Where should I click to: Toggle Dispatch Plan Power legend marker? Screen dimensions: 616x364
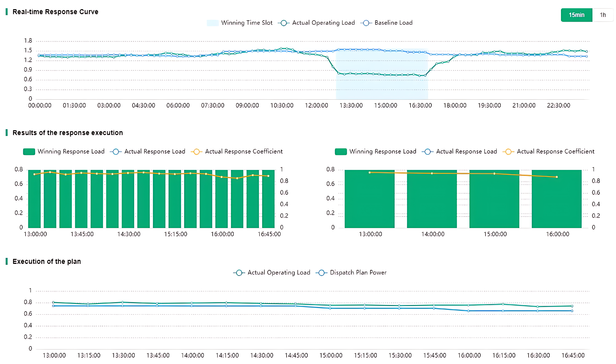click(x=321, y=273)
